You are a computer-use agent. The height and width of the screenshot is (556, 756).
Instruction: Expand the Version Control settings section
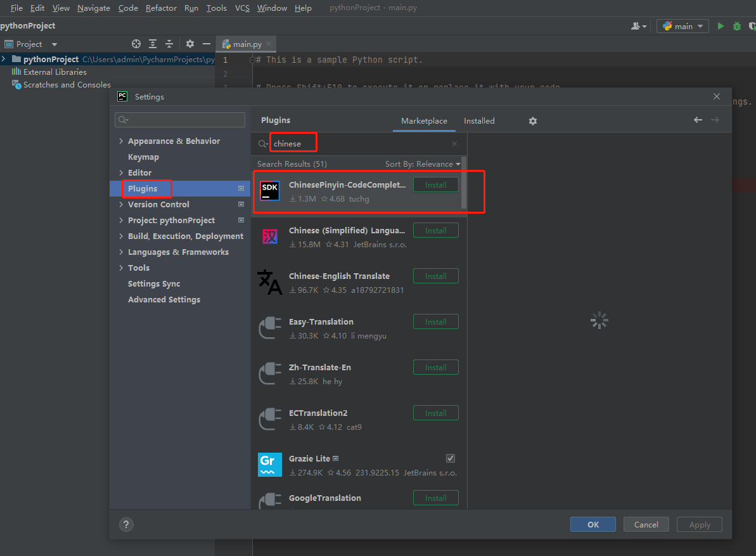pos(121,205)
